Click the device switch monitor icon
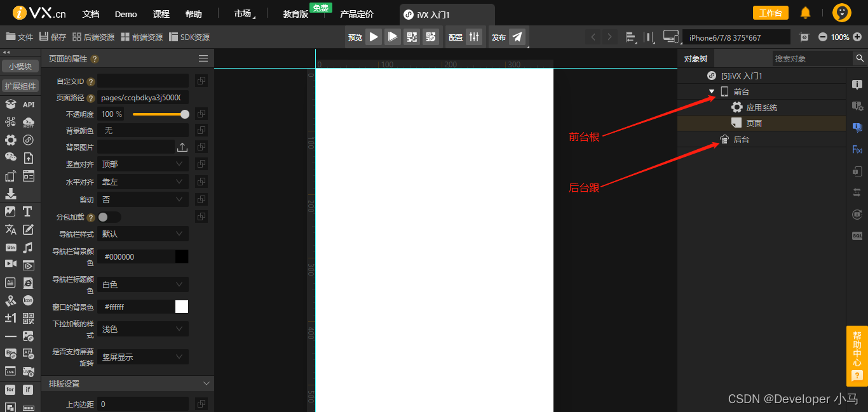868x412 pixels. (670, 37)
